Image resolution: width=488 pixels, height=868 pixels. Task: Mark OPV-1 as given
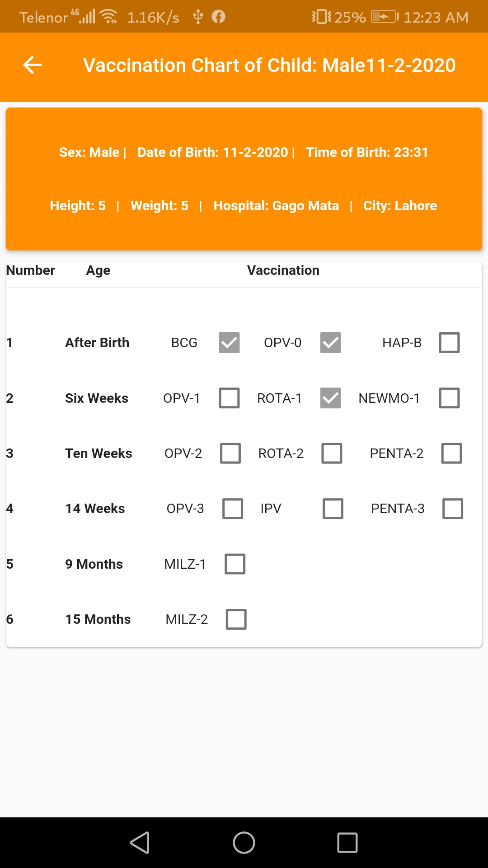pyautogui.click(x=229, y=398)
